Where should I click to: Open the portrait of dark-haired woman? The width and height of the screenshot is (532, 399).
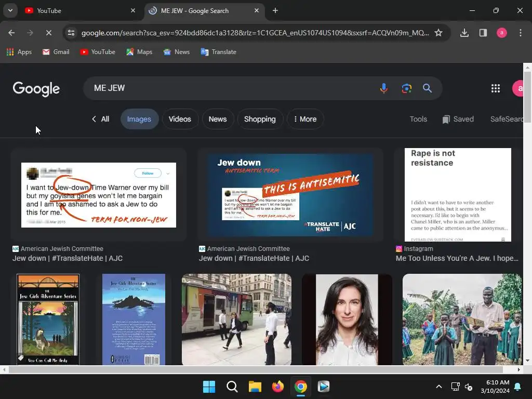click(347, 320)
